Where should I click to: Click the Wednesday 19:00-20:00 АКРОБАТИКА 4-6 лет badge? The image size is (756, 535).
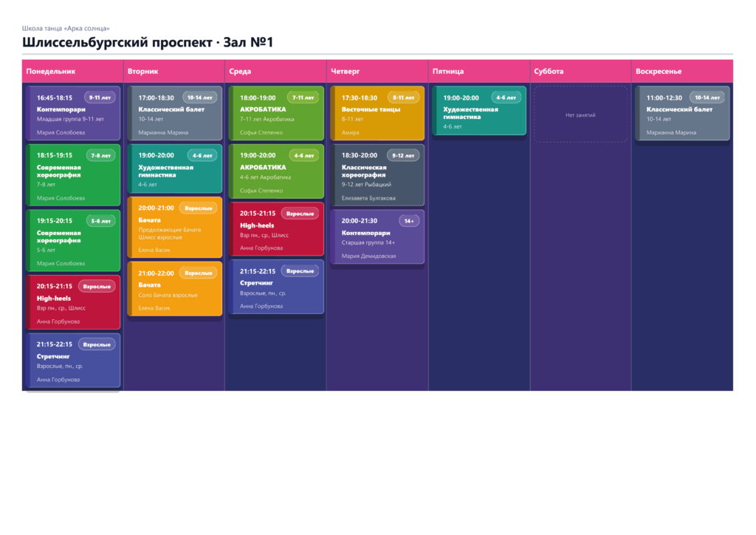303,155
